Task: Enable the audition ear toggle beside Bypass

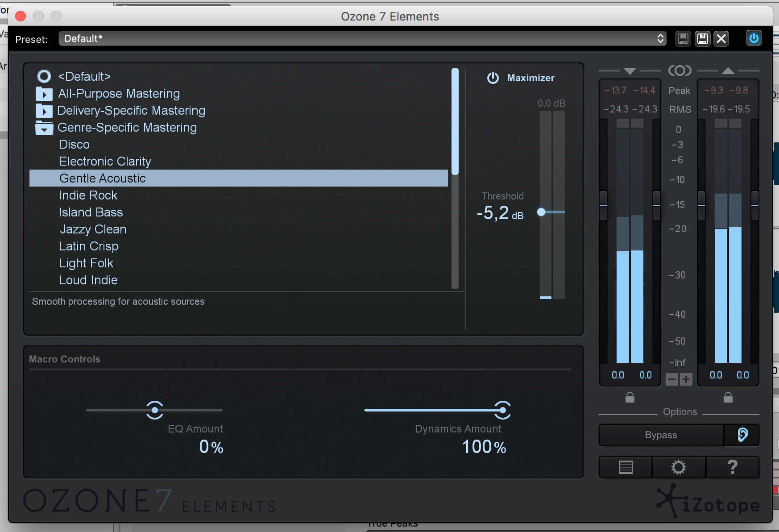Action: 742,435
